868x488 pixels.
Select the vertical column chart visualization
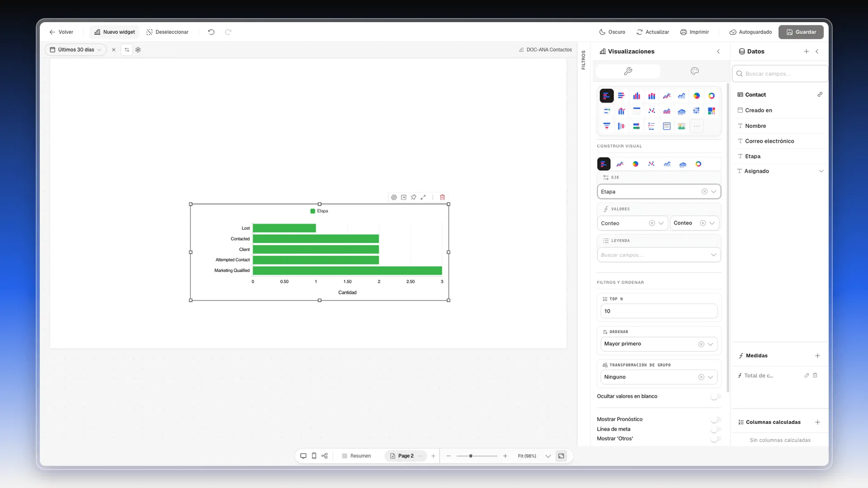click(636, 96)
